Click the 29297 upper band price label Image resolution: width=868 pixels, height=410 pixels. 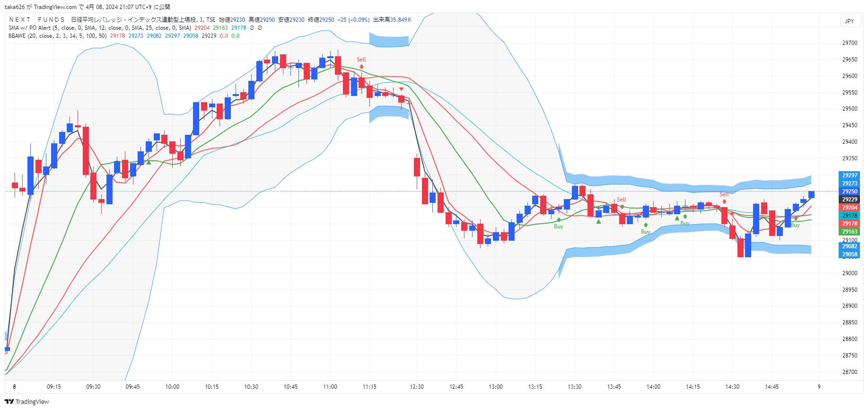click(x=850, y=175)
